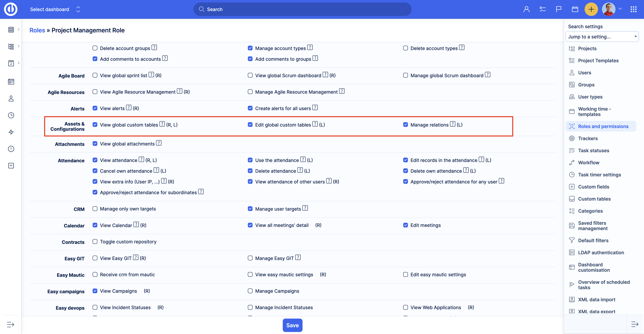Open the apps grid menu icon
Image resolution: width=644 pixels, height=334 pixels.
pos(633,10)
